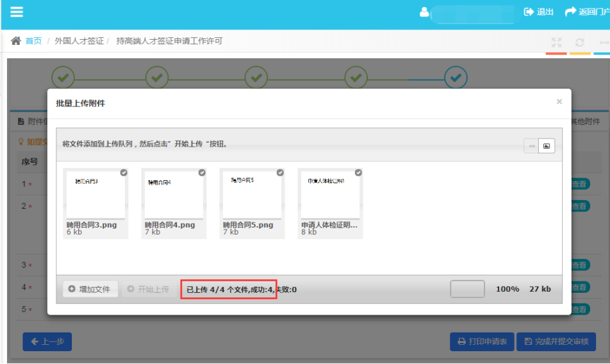The image size is (610, 364).
Task: Click the upload progress bar
Action: (467, 289)
